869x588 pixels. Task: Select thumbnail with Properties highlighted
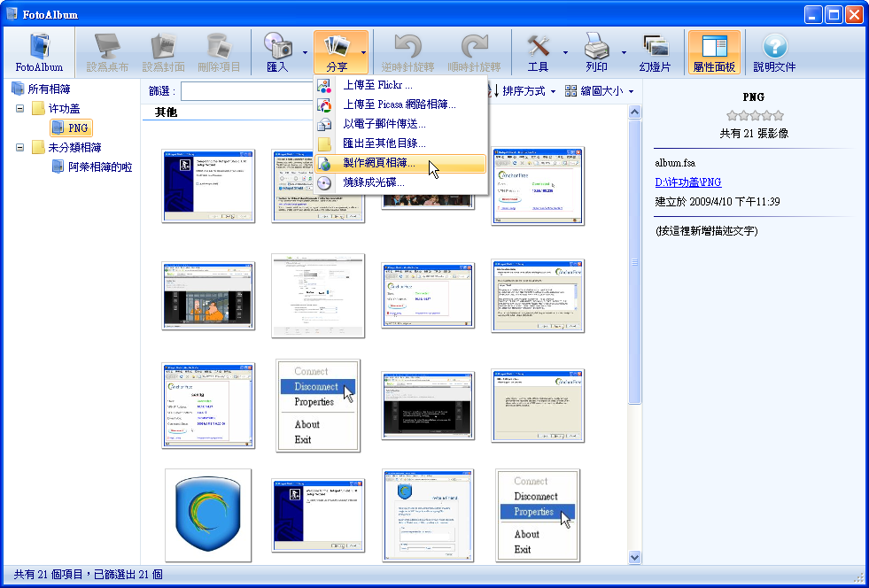(x=538, y=515)
